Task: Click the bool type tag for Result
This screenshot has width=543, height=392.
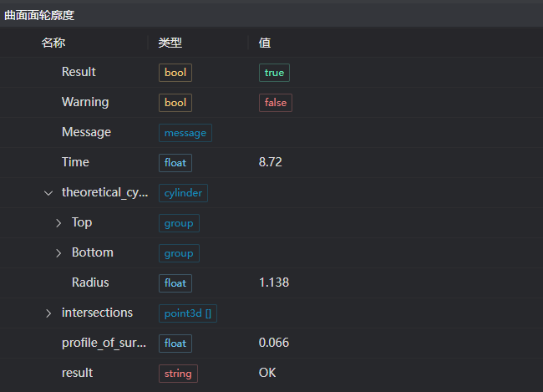Action: point(175,73)
